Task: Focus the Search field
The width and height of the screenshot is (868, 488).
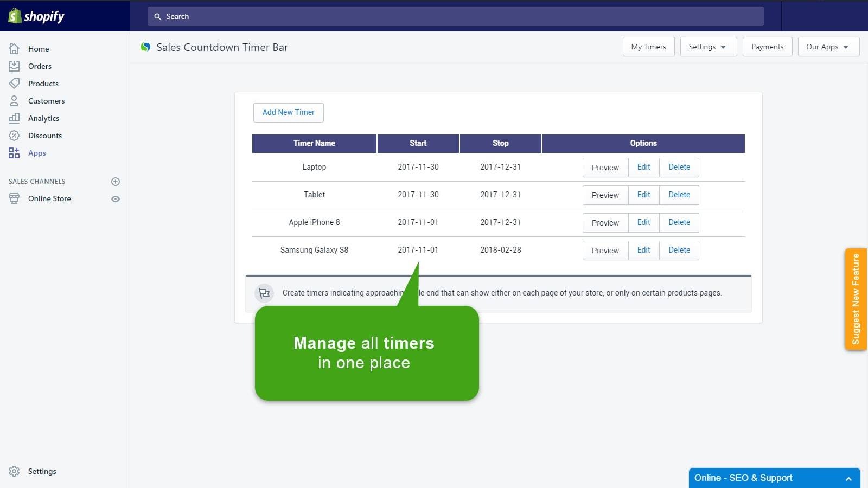Action: pyautogui.click(x=455, y=16)
